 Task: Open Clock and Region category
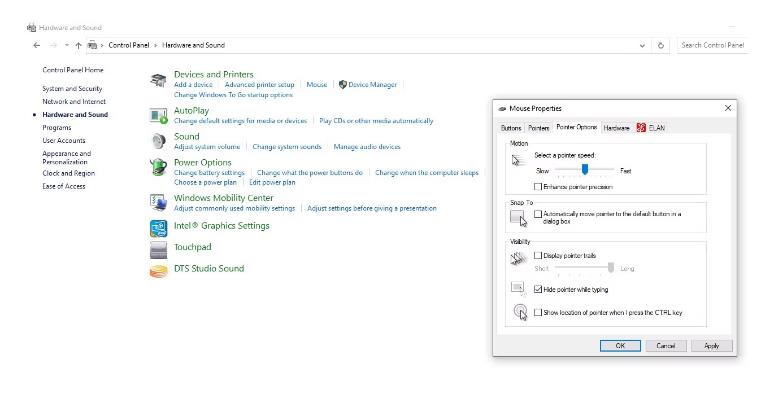68,173
